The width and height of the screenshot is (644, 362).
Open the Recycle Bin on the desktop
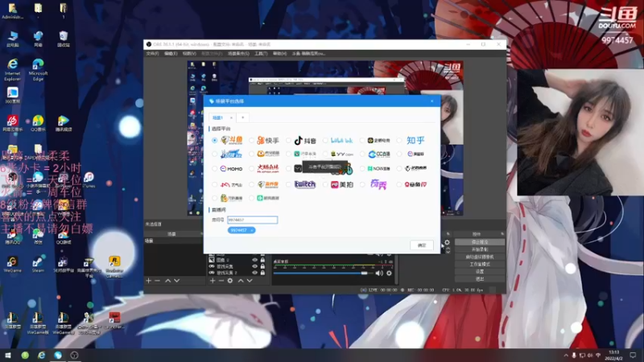64,39
